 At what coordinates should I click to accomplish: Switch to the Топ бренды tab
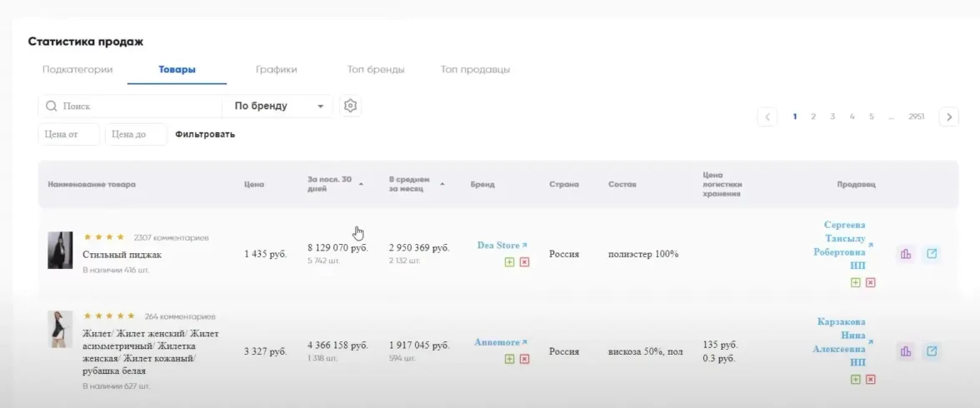pyautogui.click(x=376, y=70)
